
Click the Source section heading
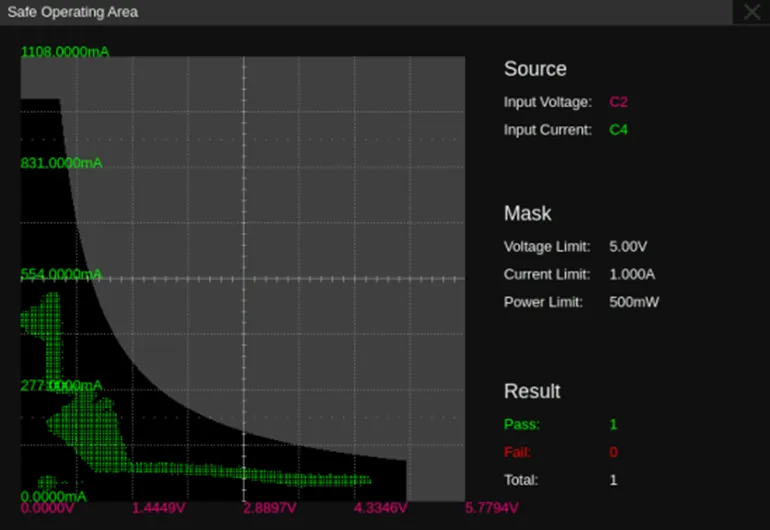(x=535, y=69)
